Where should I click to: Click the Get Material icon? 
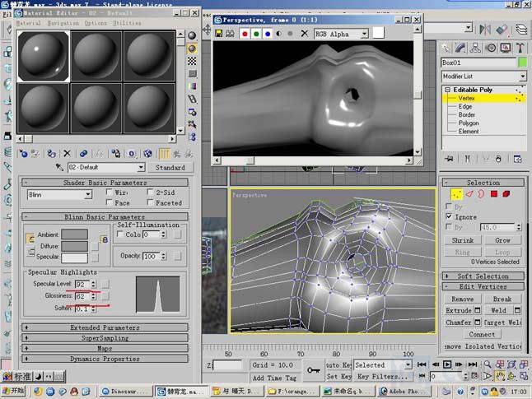(23, 154)
